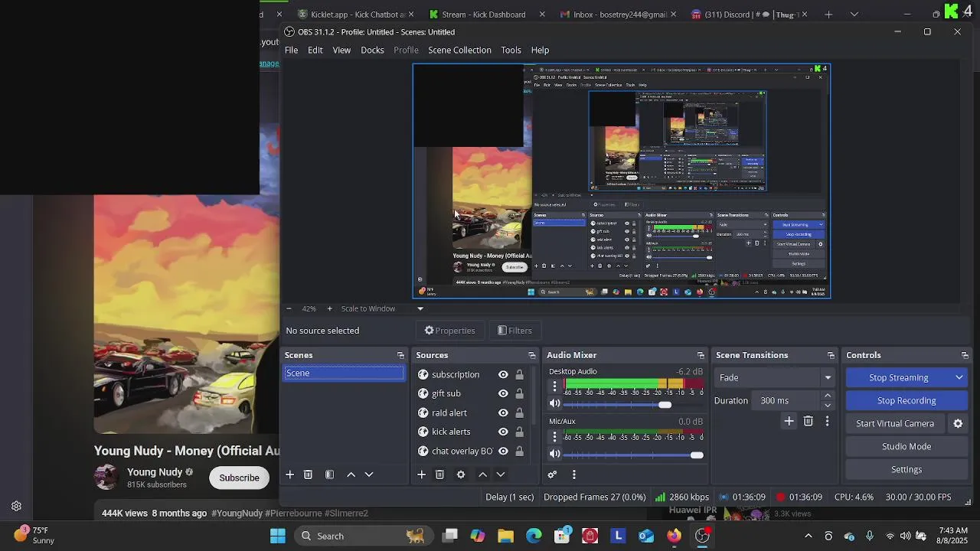
Task: Open browser tab list chevron
Action: point(854,14)
